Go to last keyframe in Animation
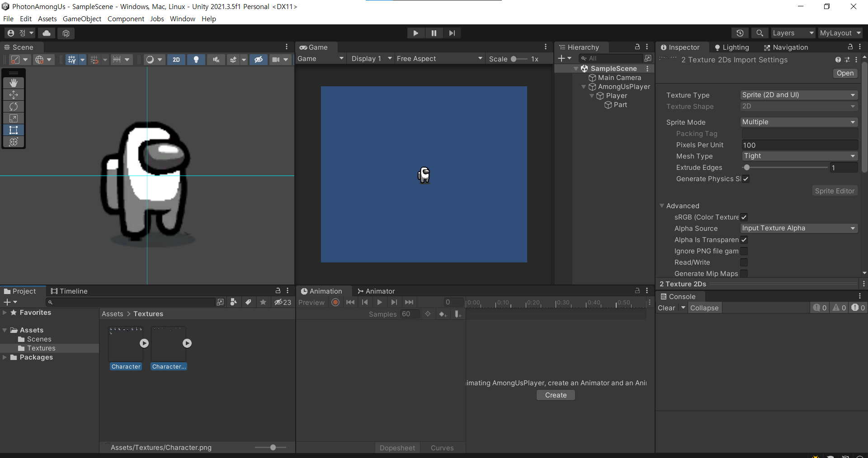This screenshot has height=458, width=868. [x=409, y=302]
